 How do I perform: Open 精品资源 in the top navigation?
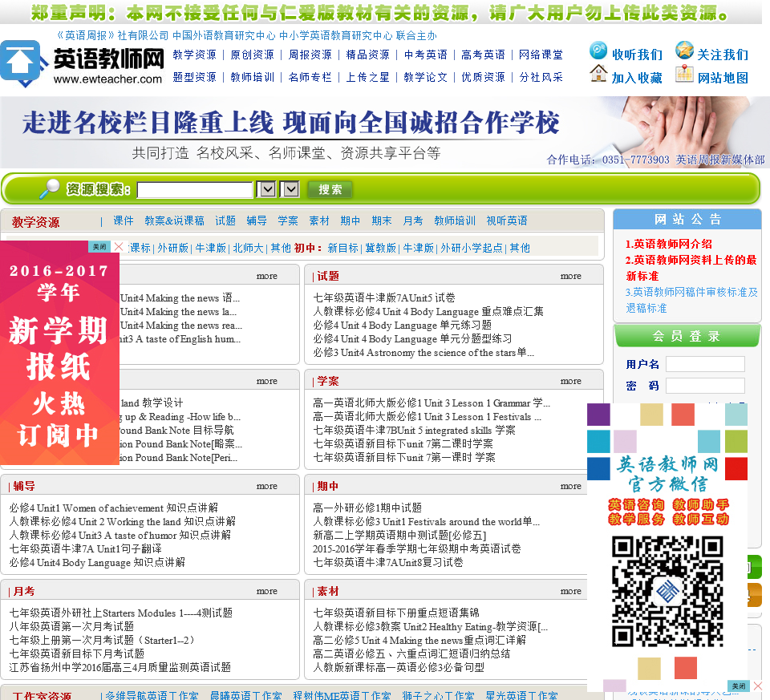(x=368, y=55)
